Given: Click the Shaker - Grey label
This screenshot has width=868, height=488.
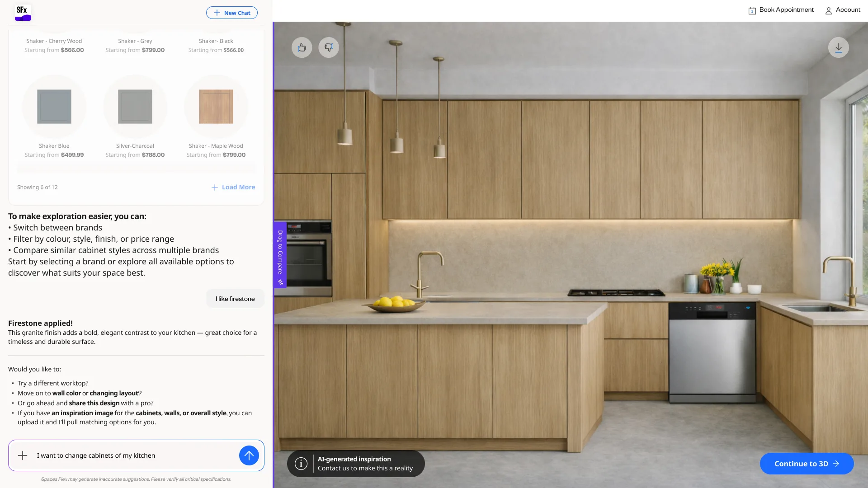Looking at the screenshot, I should 135,41.
